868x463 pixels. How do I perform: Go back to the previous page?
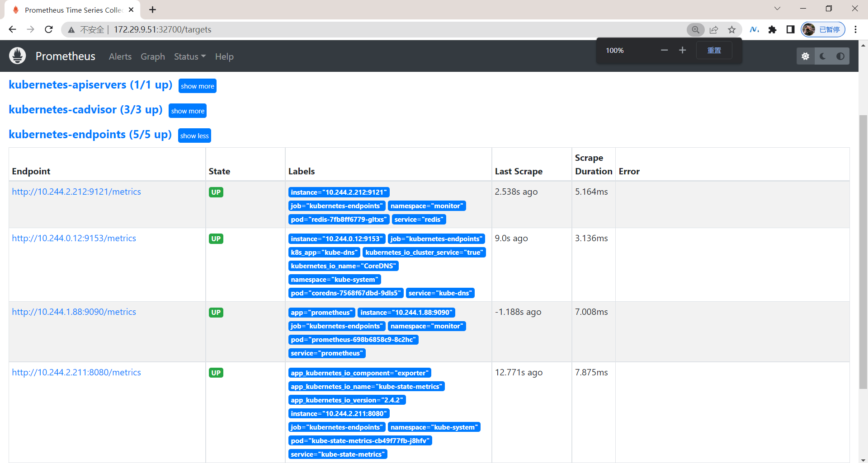point(13,29)
